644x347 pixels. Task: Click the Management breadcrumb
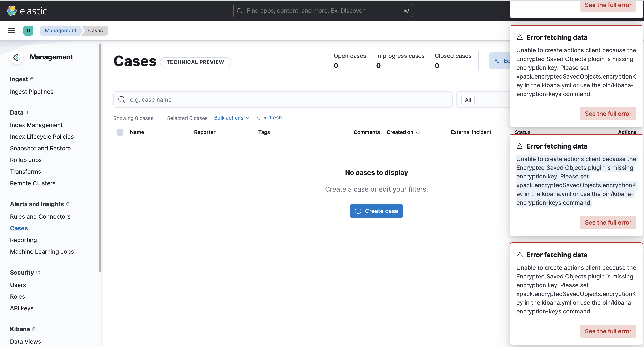click(60, 30)
